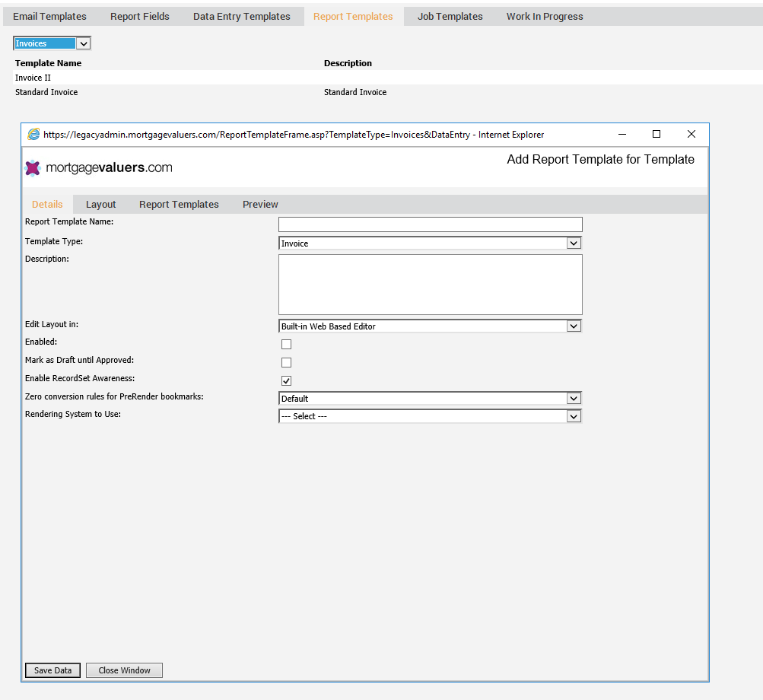Switch to the Preview tab
Screen dimensions: 763x700
click(x=260, y=205)
